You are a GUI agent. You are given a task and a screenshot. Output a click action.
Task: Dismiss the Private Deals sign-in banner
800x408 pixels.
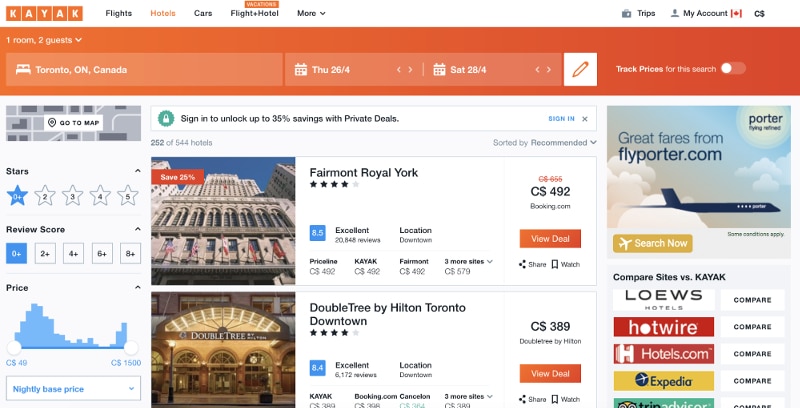click(x=585, y=119)
